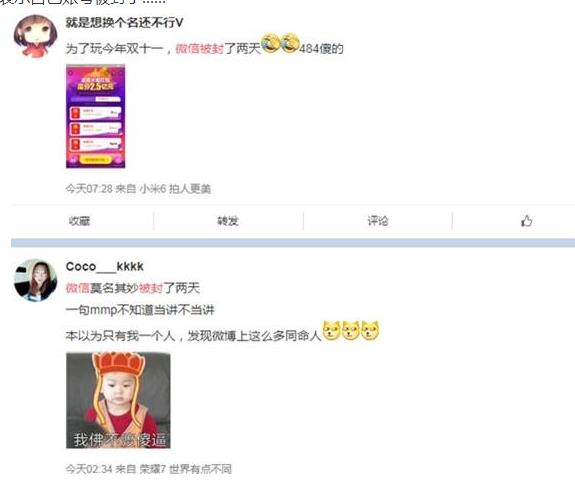Open Coco___kkkk profile avatar

coord(35,280)
